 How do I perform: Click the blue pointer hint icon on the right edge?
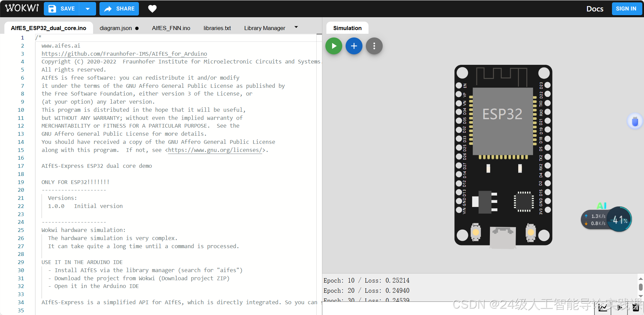[635, 121]
